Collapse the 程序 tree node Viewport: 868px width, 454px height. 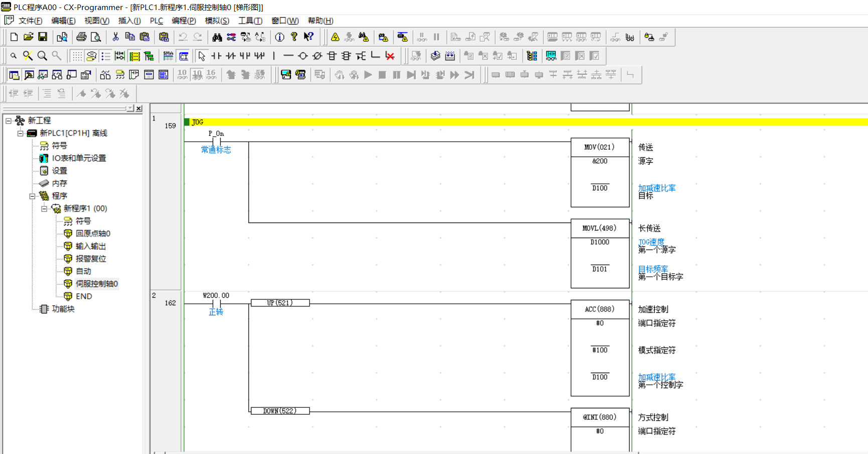coord(32,196)
